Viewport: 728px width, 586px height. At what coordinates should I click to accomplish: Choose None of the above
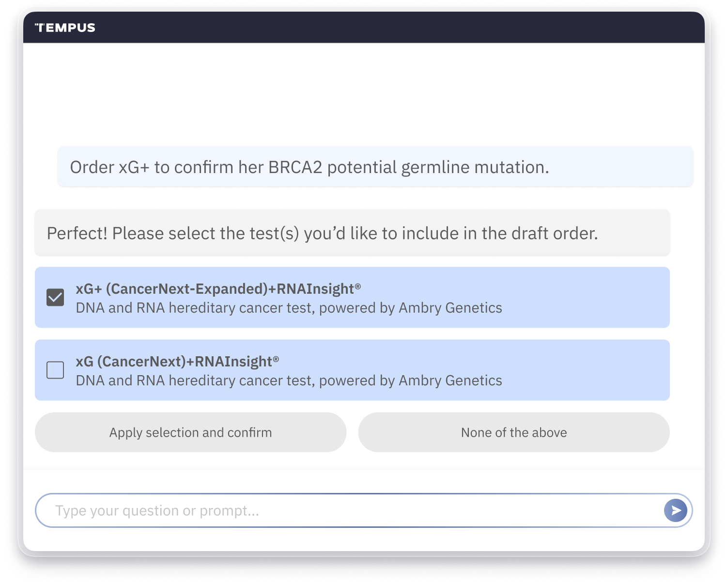pyautogui.click(x=514, y=432)
